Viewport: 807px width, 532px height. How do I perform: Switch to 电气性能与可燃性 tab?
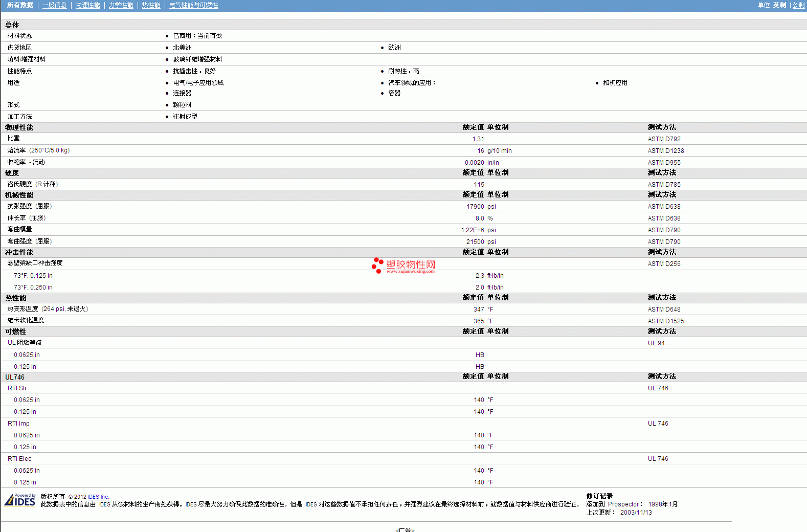pos(193,5)
